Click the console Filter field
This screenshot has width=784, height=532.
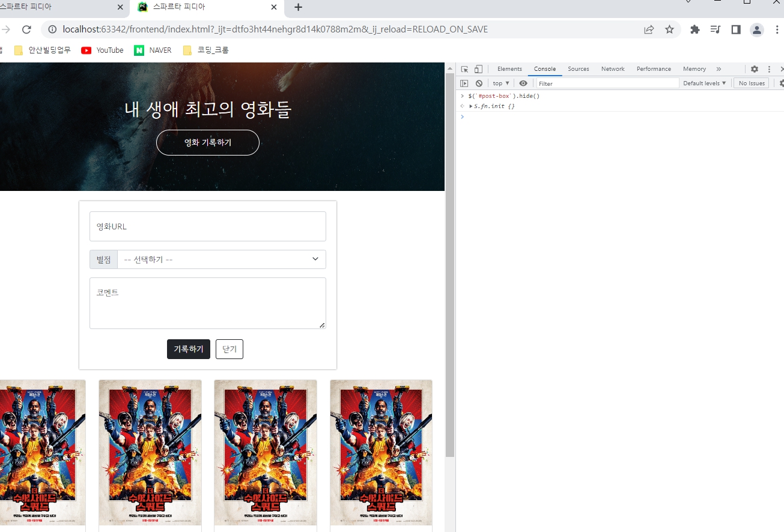pyautogui.click(x=607, y=83)
